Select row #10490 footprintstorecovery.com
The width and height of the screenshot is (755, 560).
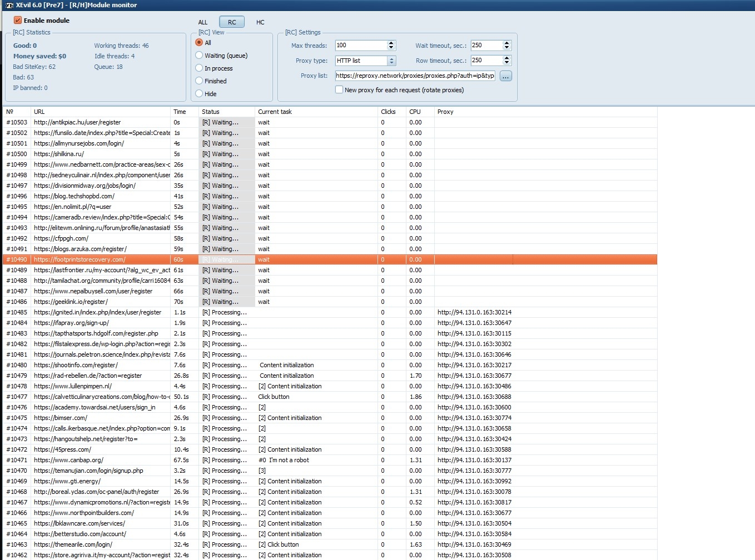coord(80,259)
